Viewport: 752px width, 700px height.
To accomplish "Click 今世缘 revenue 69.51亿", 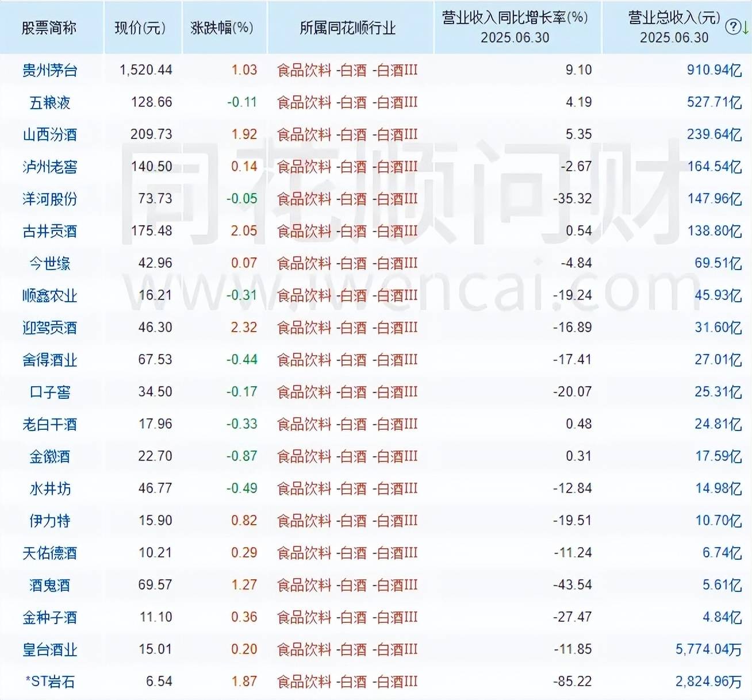I will click(718, 263).
